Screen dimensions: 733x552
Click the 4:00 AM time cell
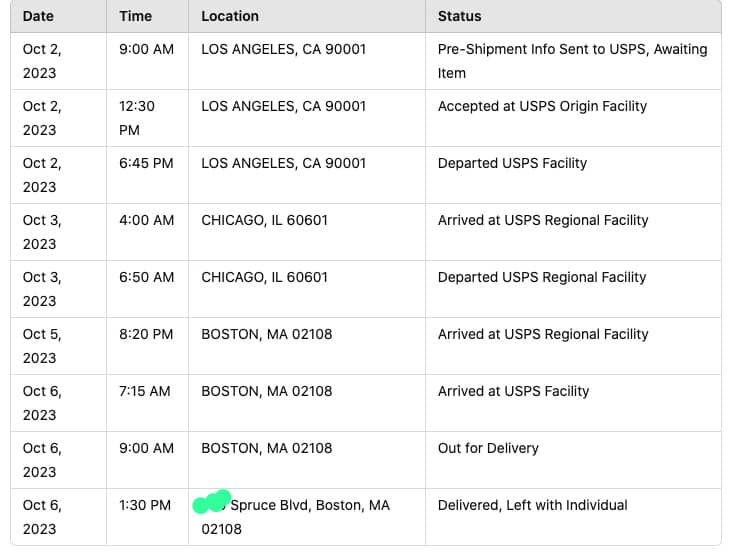146,220
